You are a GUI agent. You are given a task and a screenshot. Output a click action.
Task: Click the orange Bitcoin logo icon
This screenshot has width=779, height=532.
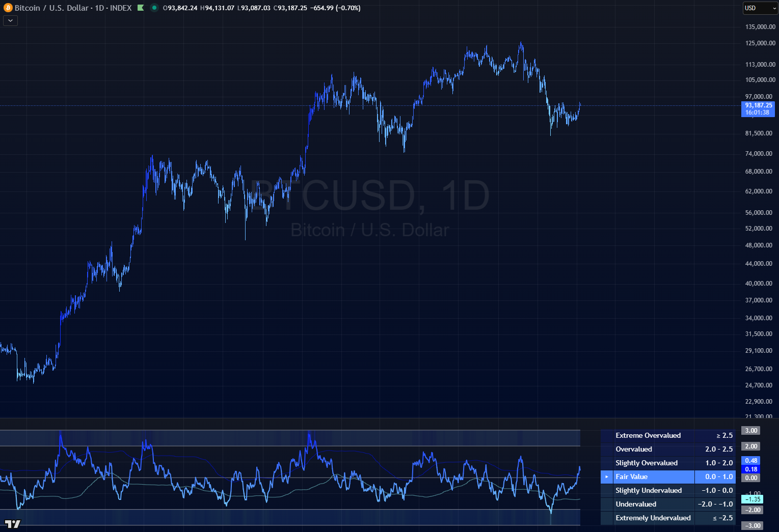coord(8,8)
